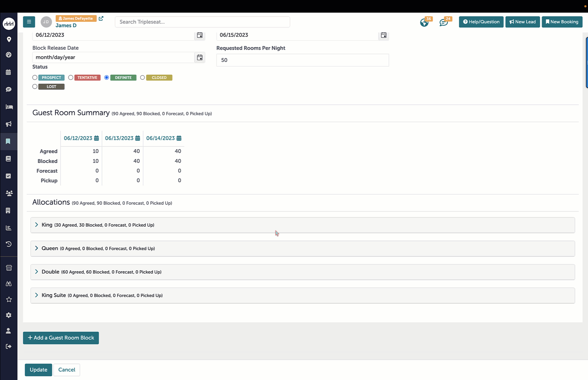Click the hamburger menu toggle icon
The width and height of the screenshot is (588, 380).
tap(29, 22)
